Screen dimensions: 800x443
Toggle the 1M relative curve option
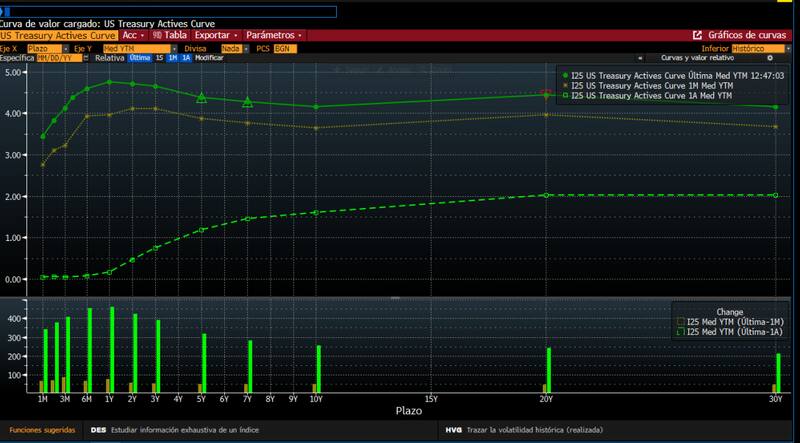pyautogui.click(x=171, y=58)
